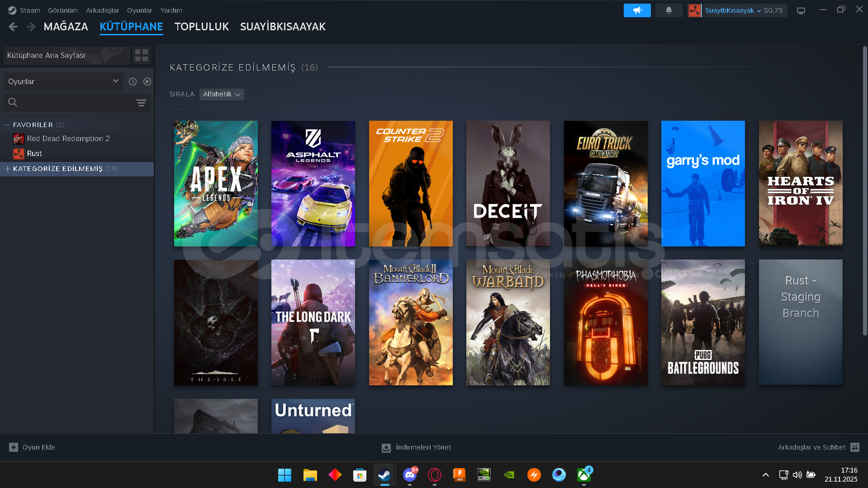The image size is (868, 488).
Task: Open Friends and Chat icon
Action: click(x=854, y=447)
